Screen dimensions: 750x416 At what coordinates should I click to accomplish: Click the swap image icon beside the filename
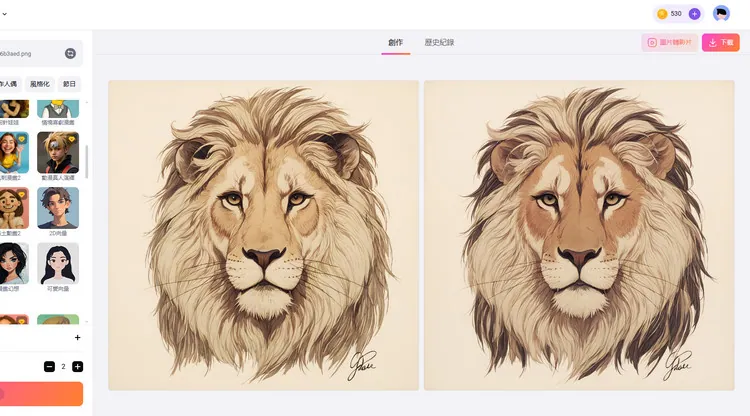click(70, 54)
